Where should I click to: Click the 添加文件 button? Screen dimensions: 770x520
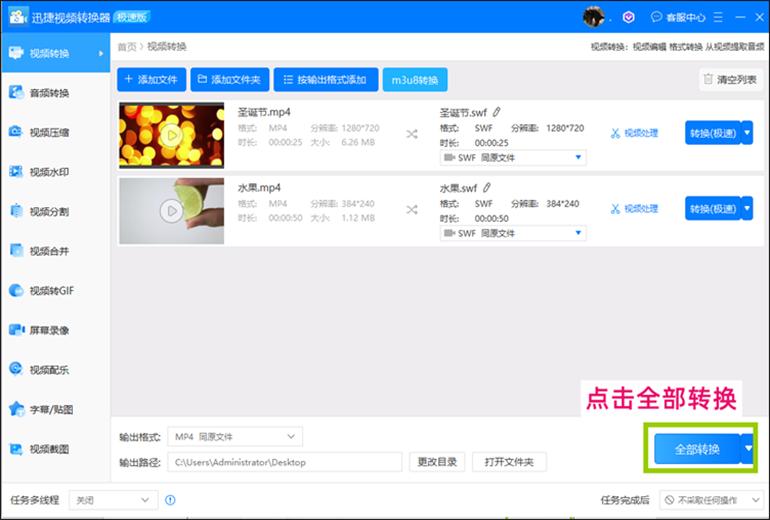pos(151,80)
